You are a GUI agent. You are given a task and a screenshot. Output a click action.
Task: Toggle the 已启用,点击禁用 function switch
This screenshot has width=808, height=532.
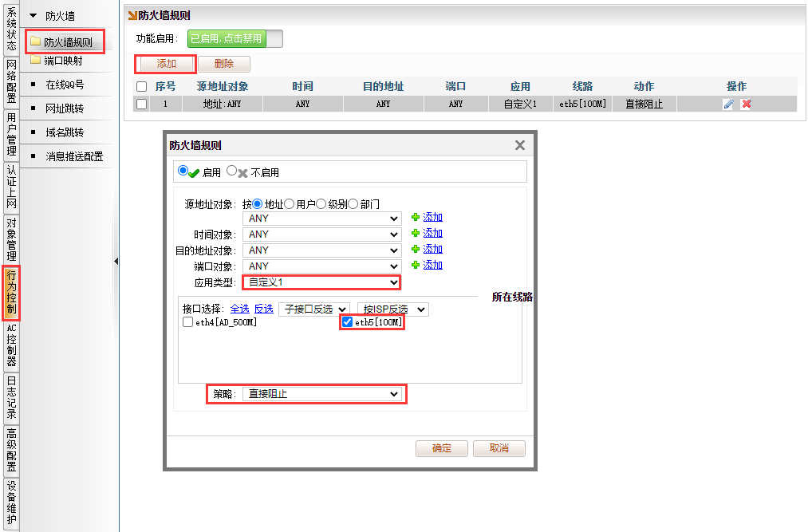(235, 38)
